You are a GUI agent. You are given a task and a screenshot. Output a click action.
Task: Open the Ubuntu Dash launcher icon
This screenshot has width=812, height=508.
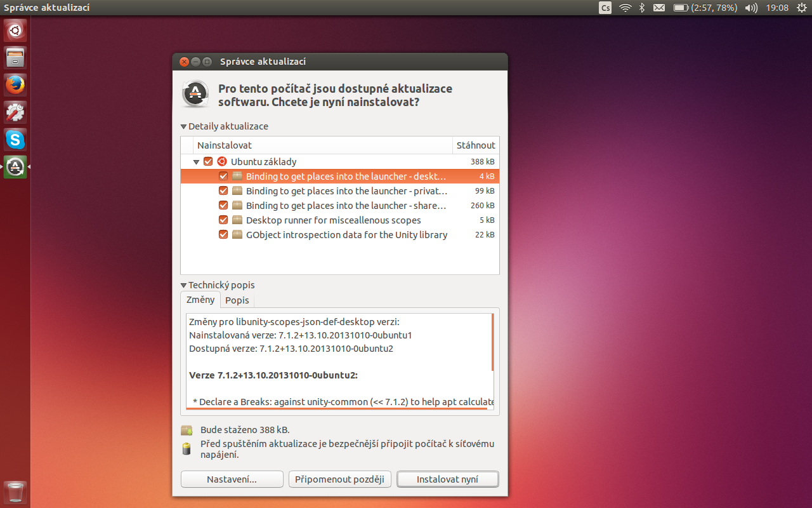(x=15, y=30)
